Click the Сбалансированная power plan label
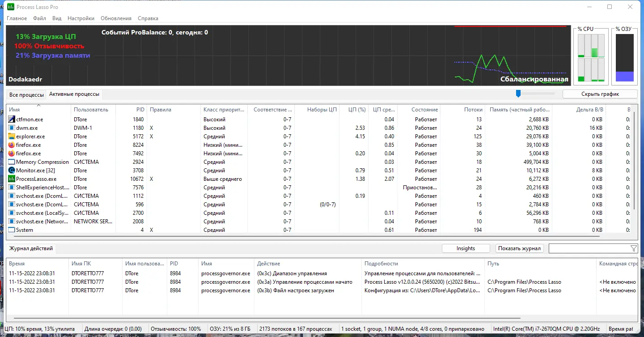This screenshot has width=644, height=337. pyautogui.click(x=534, y=80)
